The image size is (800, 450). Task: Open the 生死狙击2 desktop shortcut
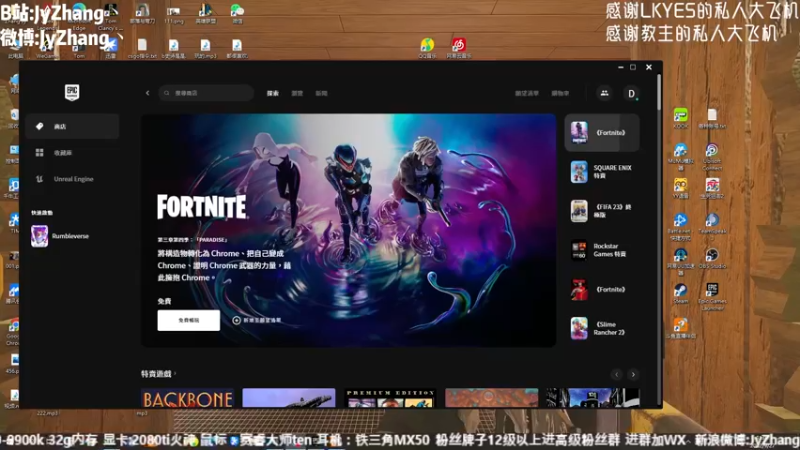point(712,188)
